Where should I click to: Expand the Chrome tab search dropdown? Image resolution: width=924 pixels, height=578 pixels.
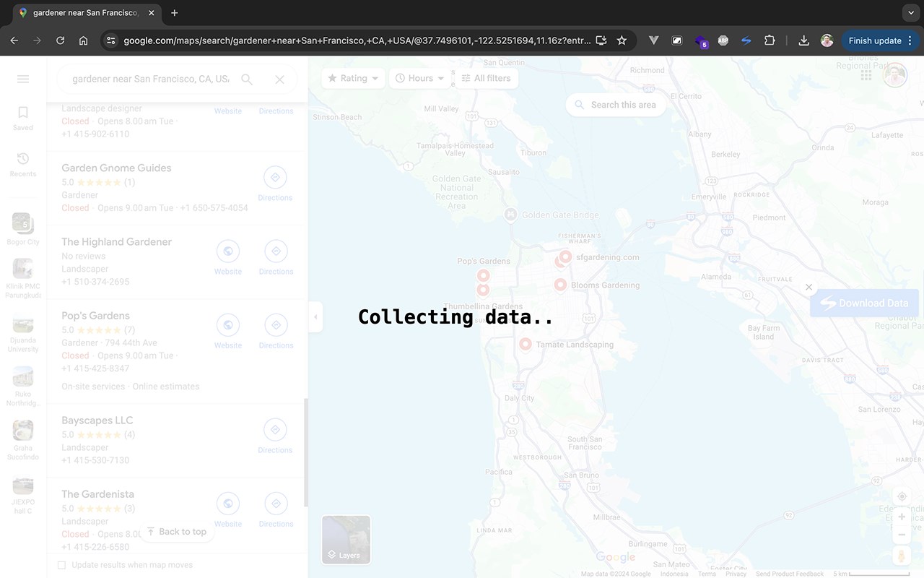(x=911, y=13)
